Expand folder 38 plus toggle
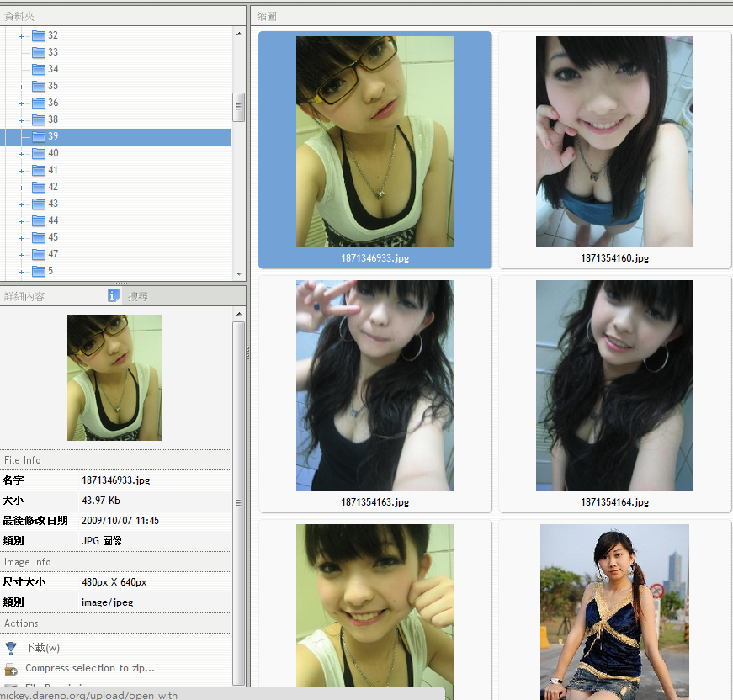The width and height of the screenshot is (733, 700). click(21, 120)
